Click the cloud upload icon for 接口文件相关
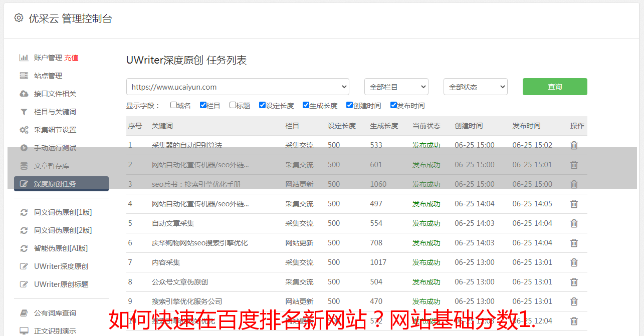The image size is (644, 336). pyautogui.click(x=24, y=94)
